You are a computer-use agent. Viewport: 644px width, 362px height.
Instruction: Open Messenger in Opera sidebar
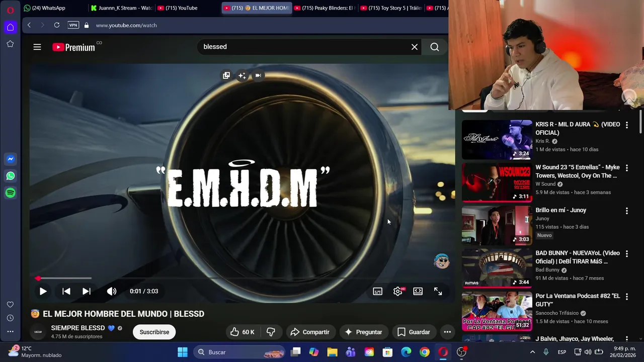pos(10,159)
